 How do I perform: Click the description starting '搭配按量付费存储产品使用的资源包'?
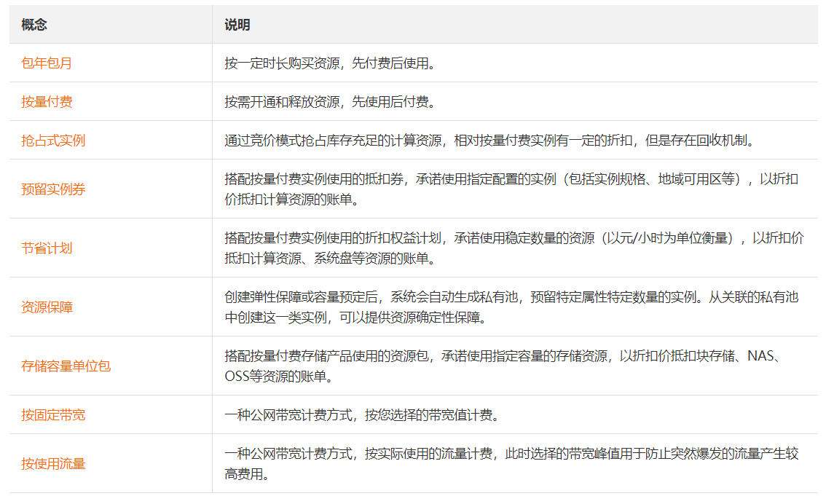click(x=503, y=366)
